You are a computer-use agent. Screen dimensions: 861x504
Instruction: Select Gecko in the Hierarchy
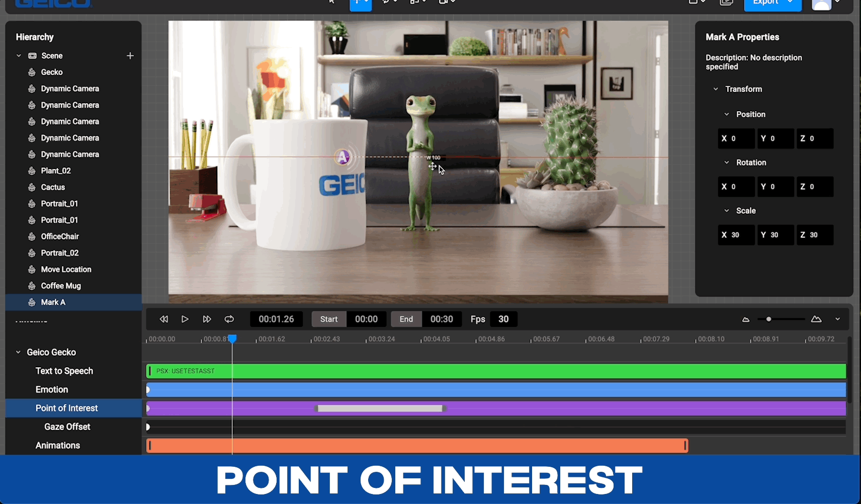click(52, 72)
